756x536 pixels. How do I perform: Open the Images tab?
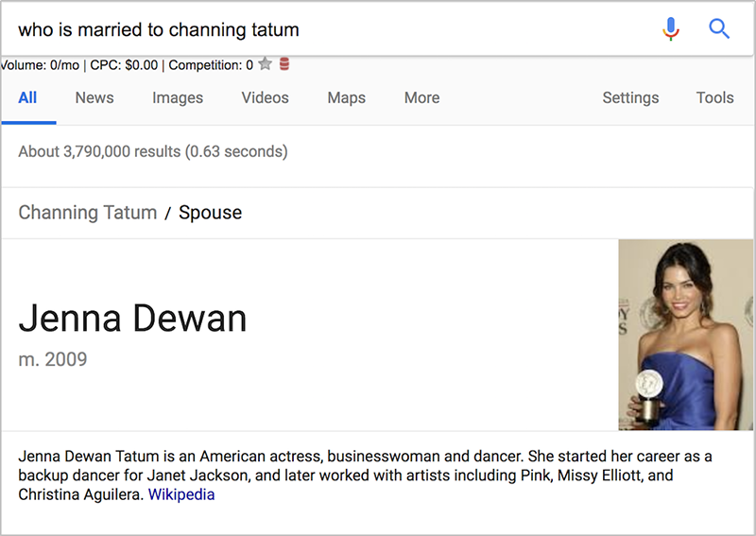point(178,97)
